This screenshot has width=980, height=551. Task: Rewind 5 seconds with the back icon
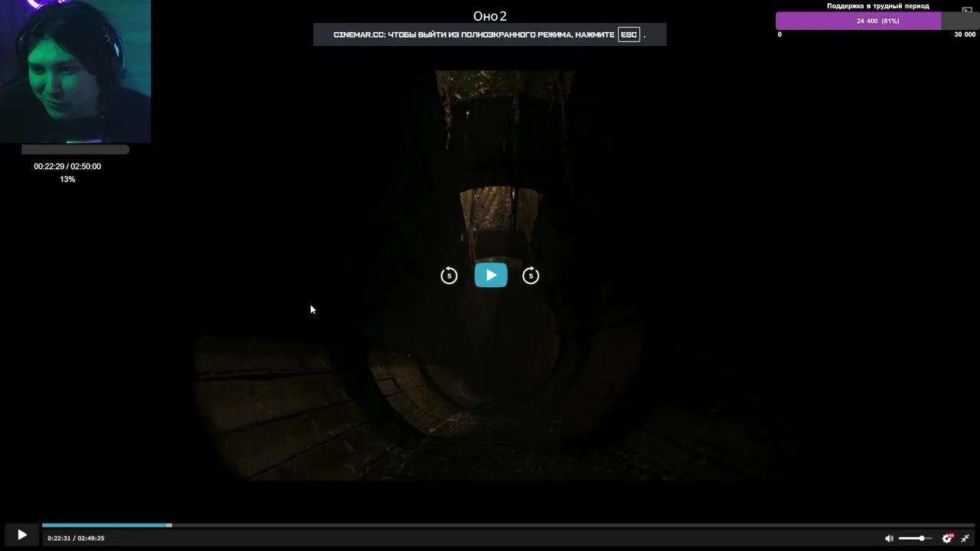coord(449,275)
